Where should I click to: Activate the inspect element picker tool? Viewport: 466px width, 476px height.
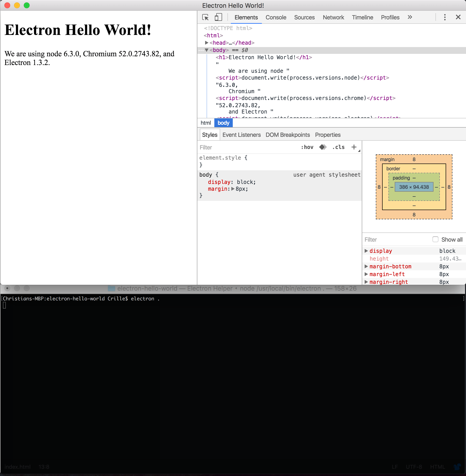click(205, 17)
